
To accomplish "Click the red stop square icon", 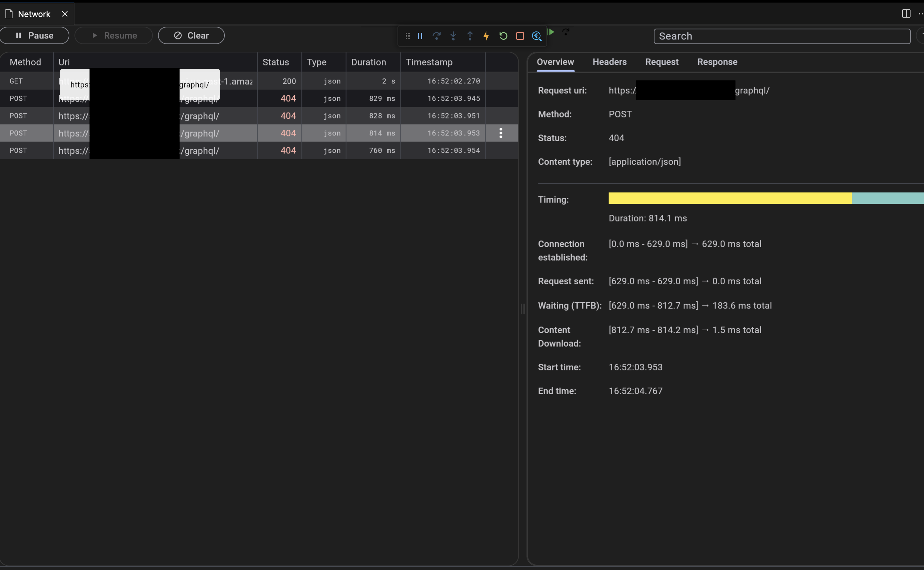I will [x=520, y=36].
